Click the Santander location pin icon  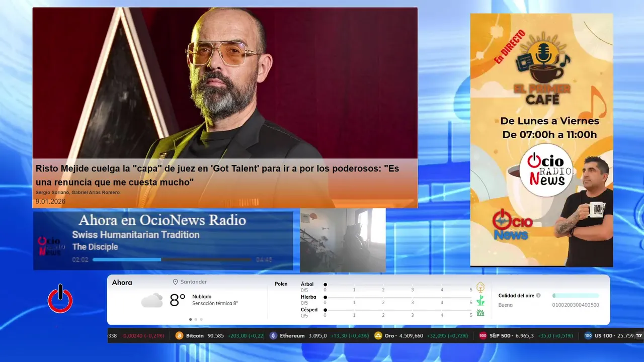click(176, 282)
